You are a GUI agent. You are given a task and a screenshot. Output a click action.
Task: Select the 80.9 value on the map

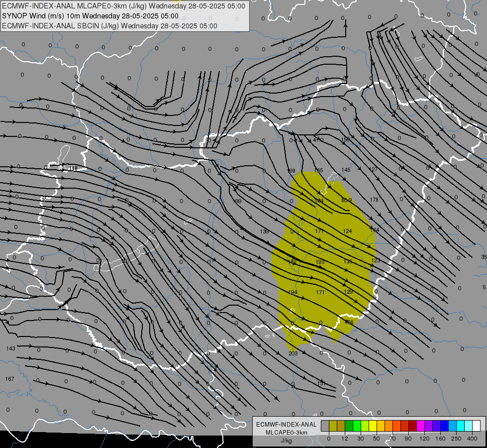[347, 200]
